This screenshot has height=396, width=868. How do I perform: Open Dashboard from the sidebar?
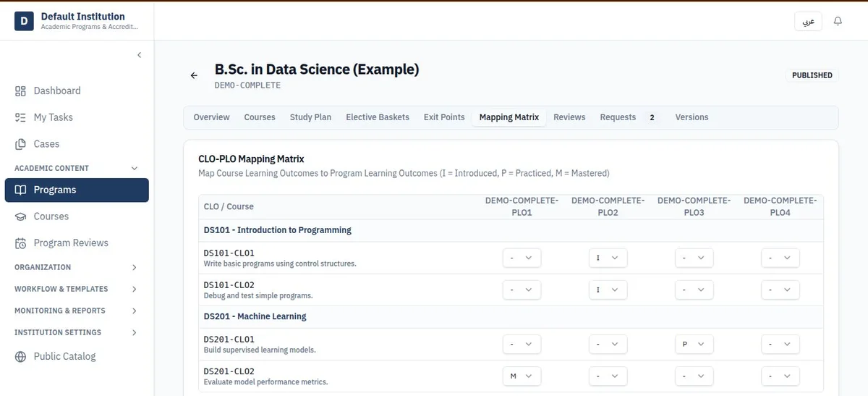(x=77, y=91)
